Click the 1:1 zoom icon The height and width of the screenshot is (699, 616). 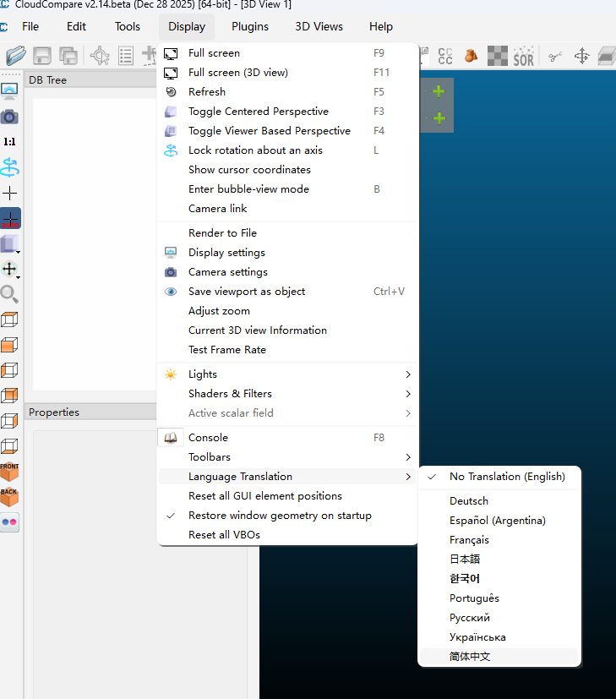pos(10,142)
